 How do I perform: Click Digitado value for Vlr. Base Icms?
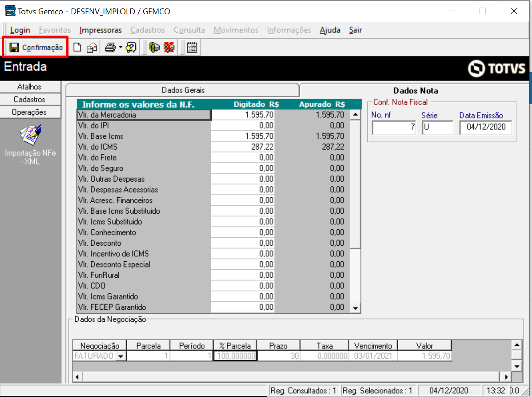pyautogui.click(x=242, y=136)
